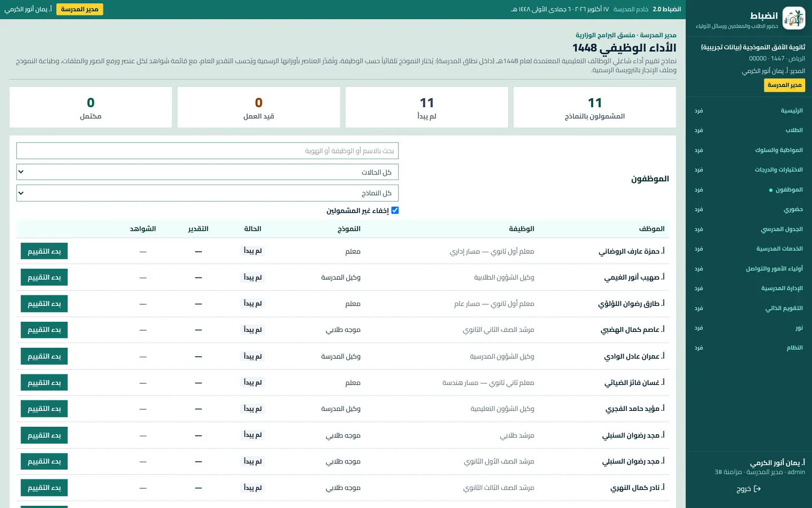Click the انضباط app logo icon
Screen dimensions: 812x508
click(x=794, y=19)
